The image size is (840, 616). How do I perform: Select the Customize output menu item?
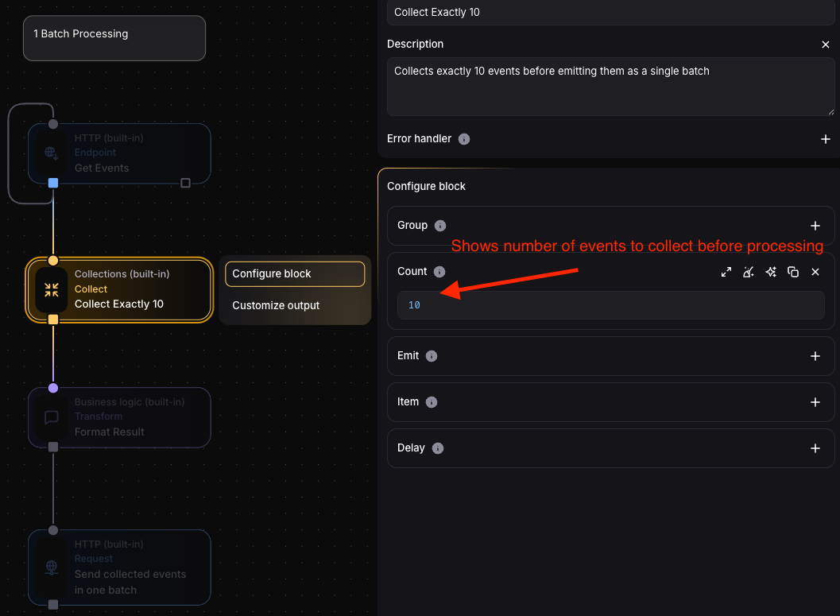pyautogui.click(x=276, y=305)
